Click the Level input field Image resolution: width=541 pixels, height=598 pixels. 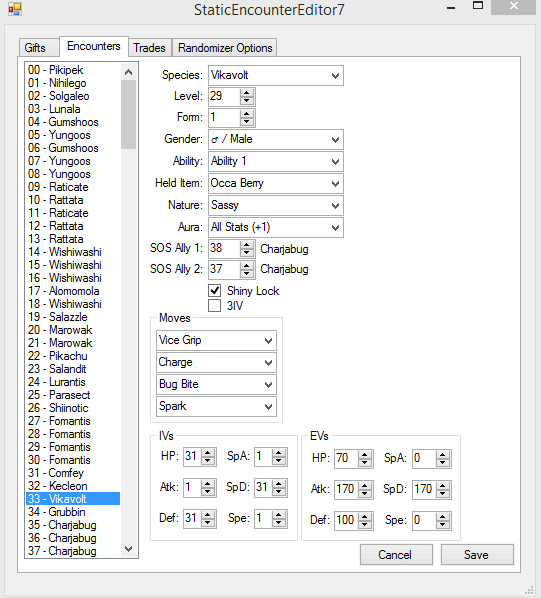[225, 97]
